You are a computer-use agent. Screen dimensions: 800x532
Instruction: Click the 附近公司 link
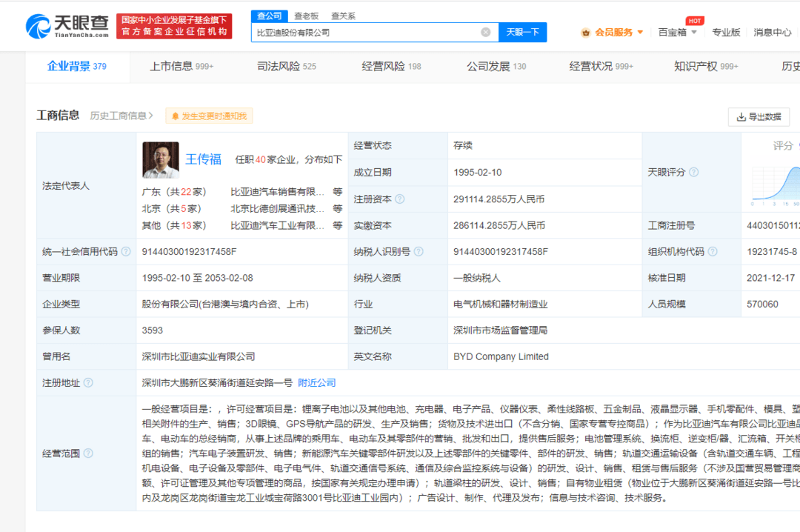point(317,383)
